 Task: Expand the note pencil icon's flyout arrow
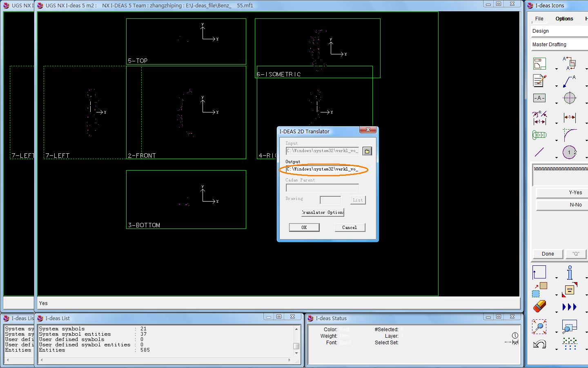[557, 86]
